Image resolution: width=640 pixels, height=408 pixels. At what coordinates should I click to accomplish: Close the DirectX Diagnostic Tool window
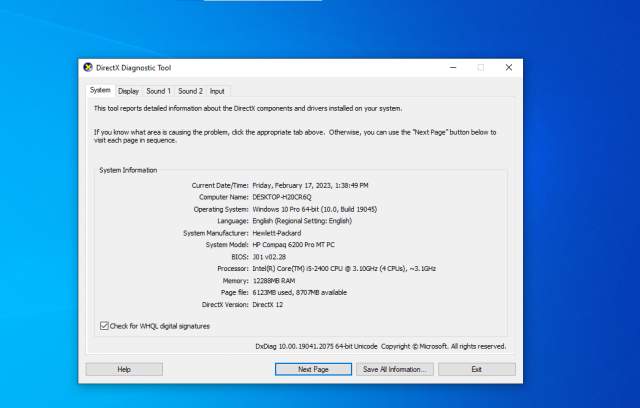coord(509,68)
